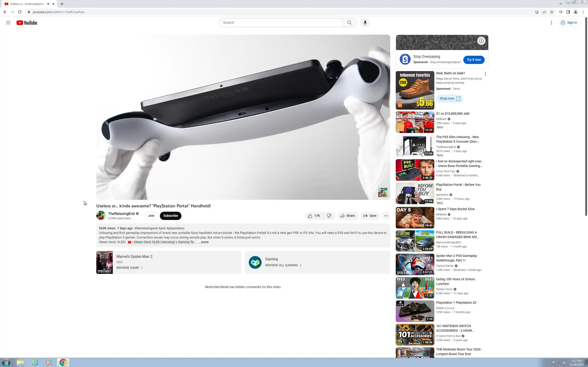Open YouTube settings three-dot menu
588x367 pixels.
551,22
